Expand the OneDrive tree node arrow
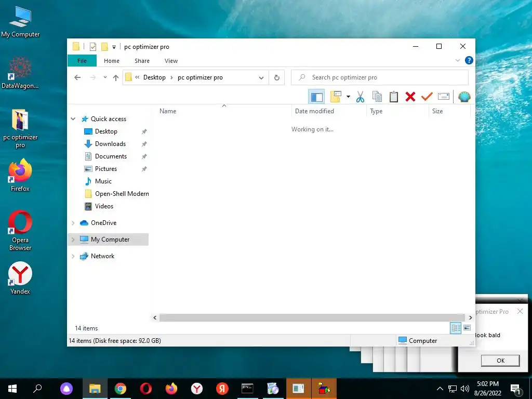532x399 pixels. tap(73, 223)
